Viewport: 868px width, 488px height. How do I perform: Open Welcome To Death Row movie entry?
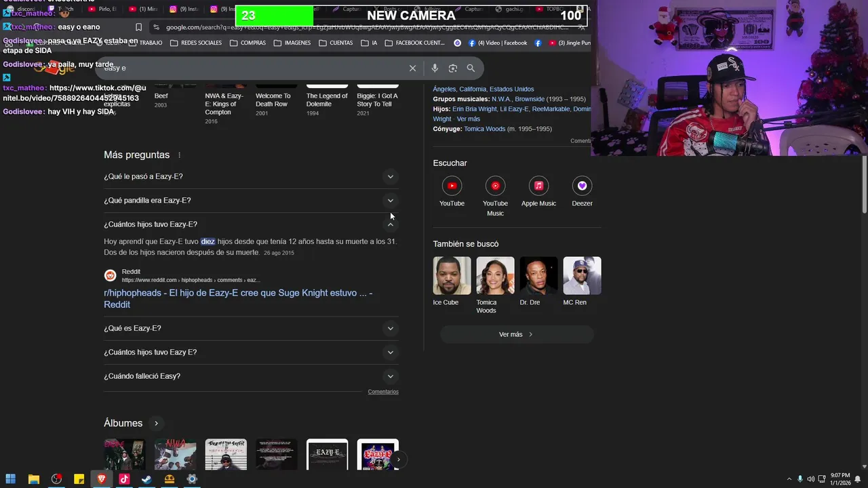click(276, 100)
